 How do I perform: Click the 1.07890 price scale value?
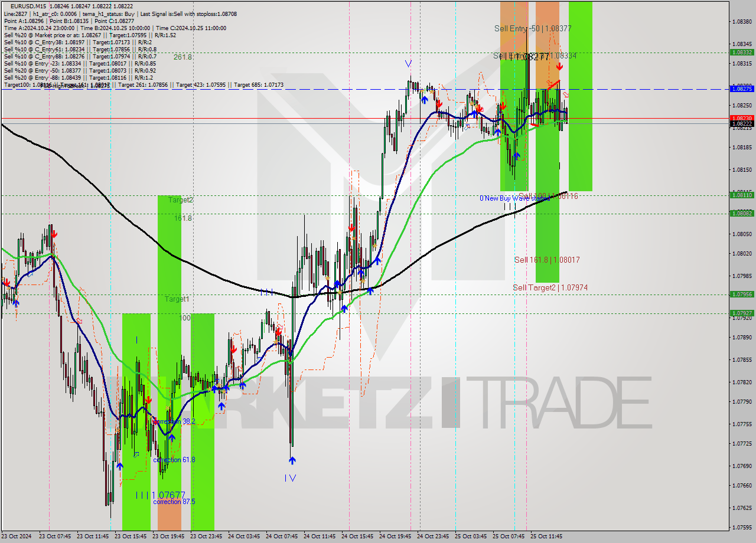742,337
